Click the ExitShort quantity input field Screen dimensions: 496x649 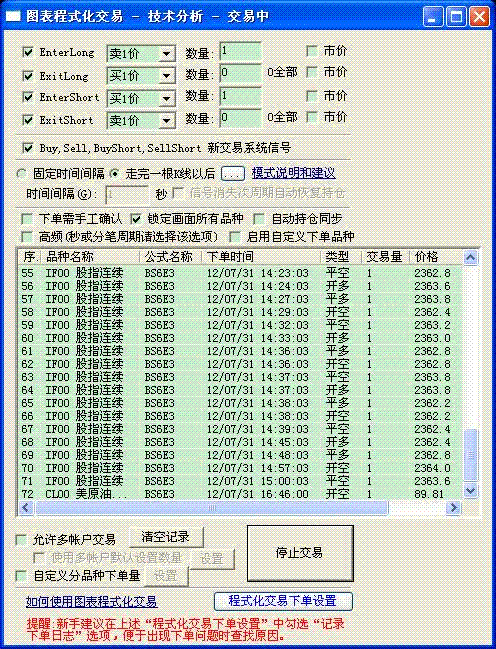click(x=241, y=119)
